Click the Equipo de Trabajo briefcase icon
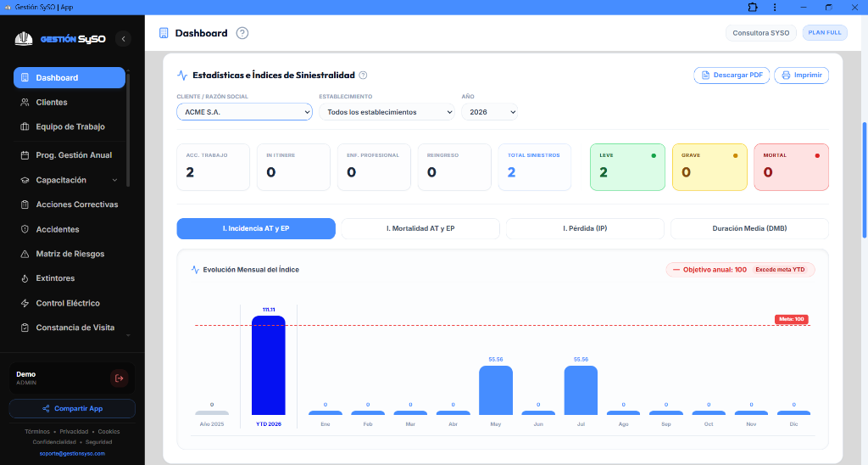The width and height of the screenshot is (868, 465). [25, 126]
